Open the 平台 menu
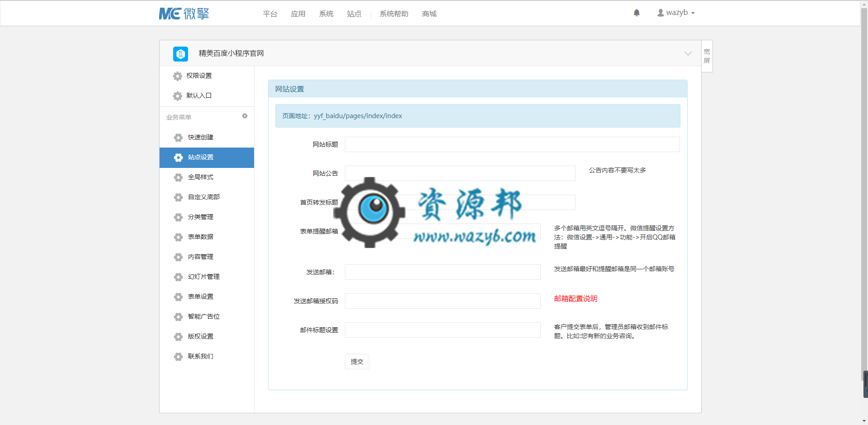 (x=270, y=14)
